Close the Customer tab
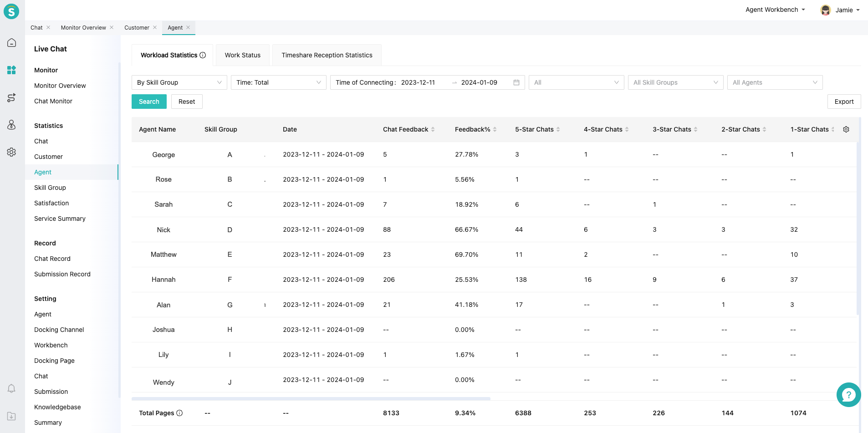868x433 pixels. point(155,27)
